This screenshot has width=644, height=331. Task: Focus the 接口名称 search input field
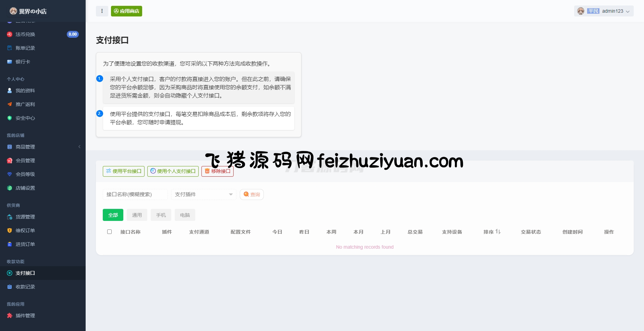[x=135, y=194]
